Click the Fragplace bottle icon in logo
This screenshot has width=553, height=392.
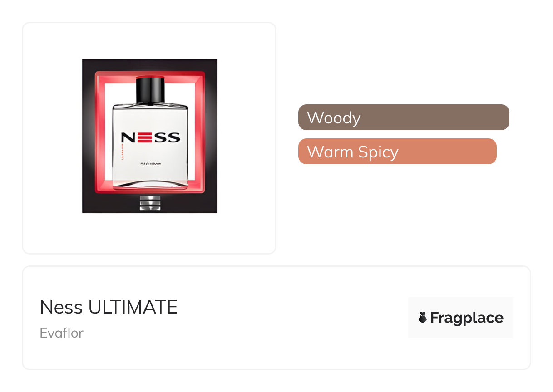pos(423,318)
